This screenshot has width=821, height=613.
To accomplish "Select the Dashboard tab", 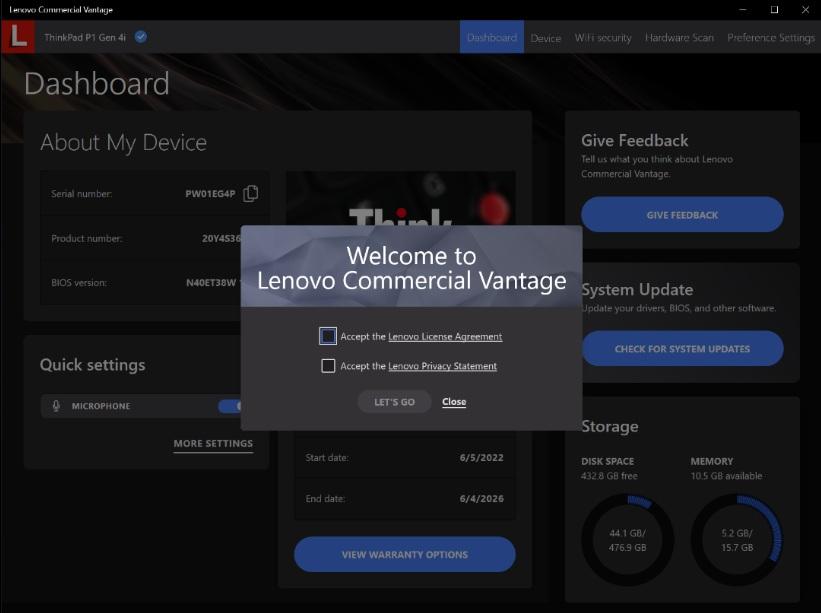I will click(492, 37).
